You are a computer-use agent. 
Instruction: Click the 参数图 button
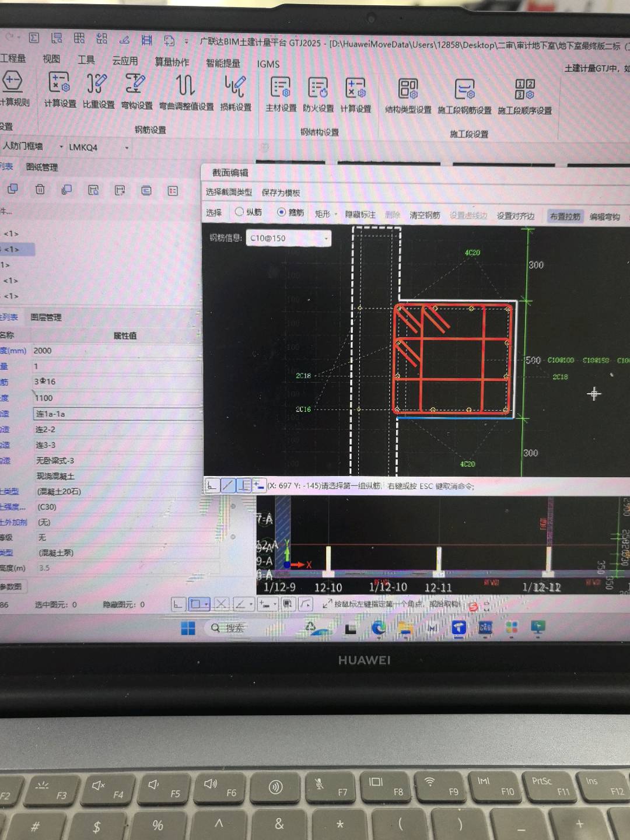[x=10, y=586]
